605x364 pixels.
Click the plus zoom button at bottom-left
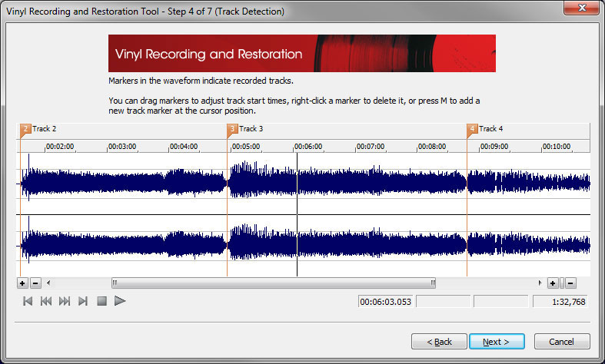tap(23, 283)
